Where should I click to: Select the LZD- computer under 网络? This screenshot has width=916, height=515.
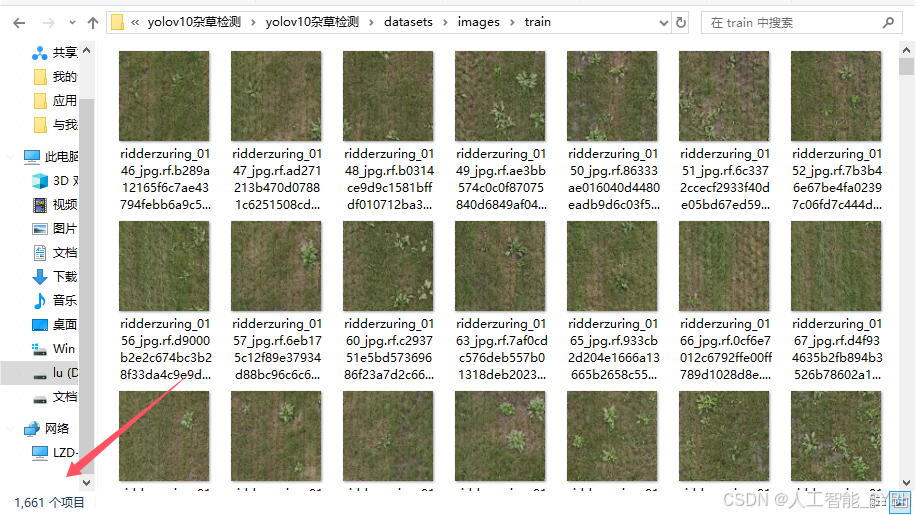coord(54,453)
